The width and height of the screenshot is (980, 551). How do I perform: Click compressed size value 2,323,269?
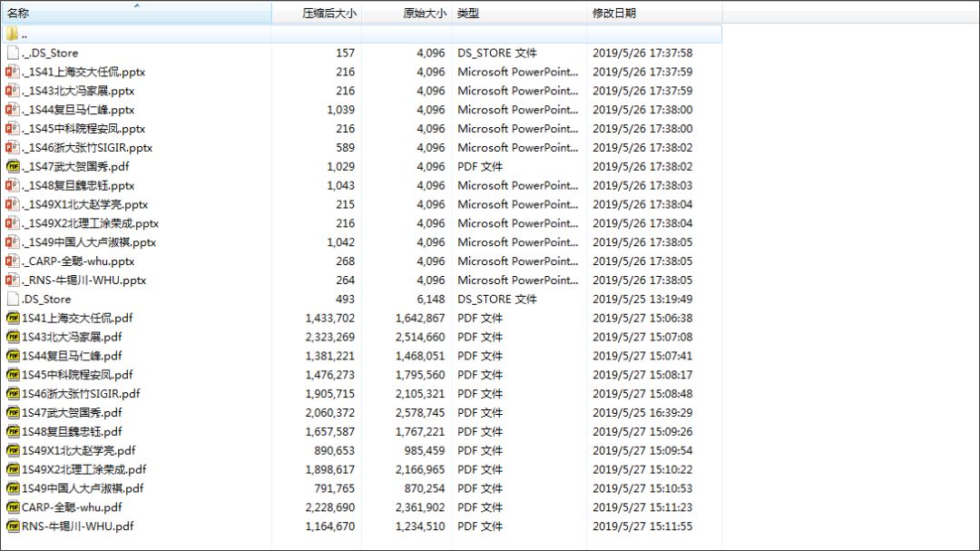tap(330, 337)
